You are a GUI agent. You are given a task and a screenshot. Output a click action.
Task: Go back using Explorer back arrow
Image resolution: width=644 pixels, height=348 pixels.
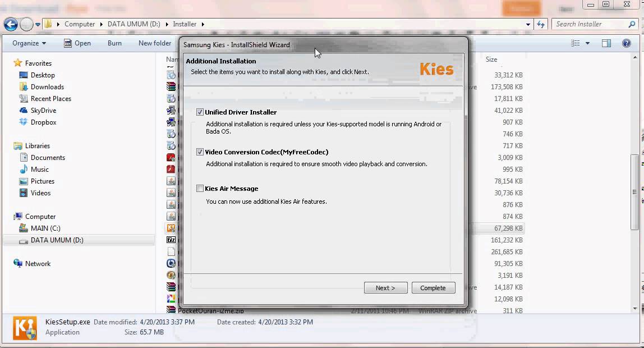point(11,24)
